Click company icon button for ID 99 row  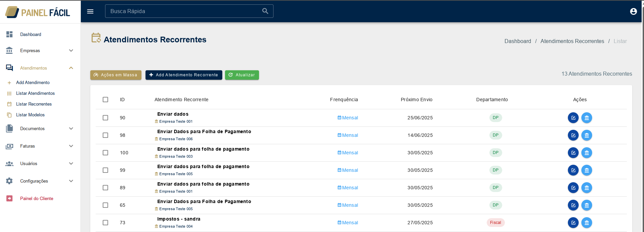587,170
